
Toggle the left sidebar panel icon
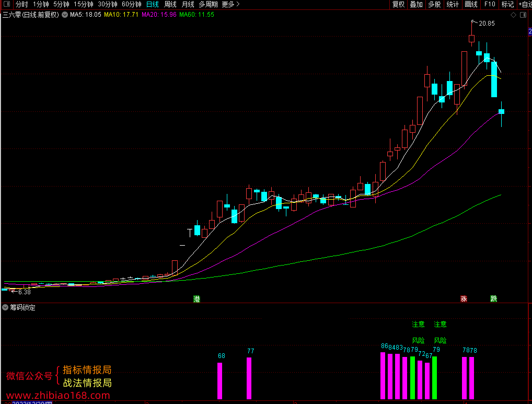(x=6, y=4)
